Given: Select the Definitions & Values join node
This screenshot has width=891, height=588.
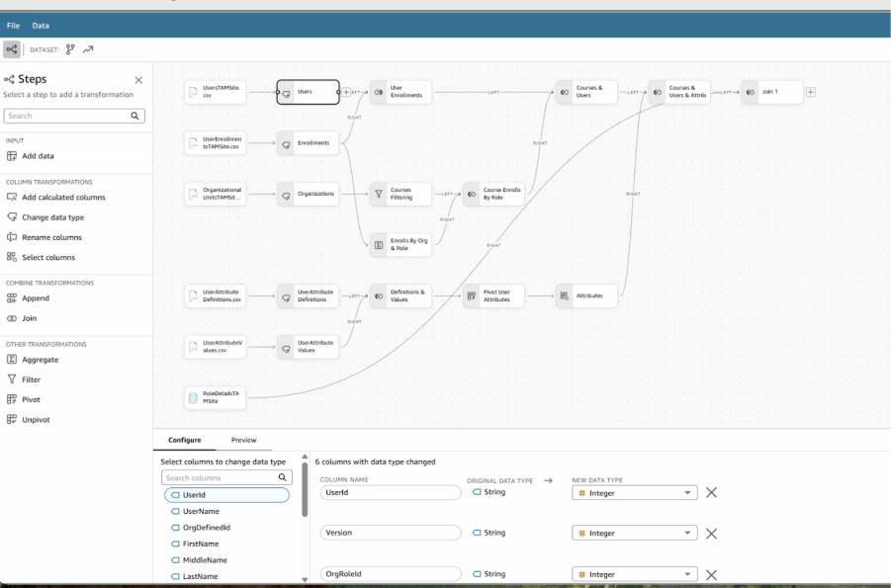Looking at the screenshot, I should (401, 296).
